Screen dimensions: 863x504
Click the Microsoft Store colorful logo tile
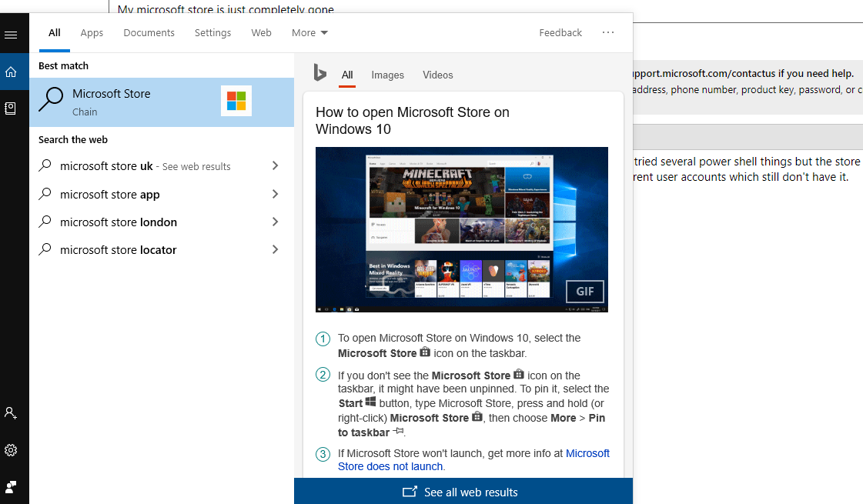[x=236, y=101]
